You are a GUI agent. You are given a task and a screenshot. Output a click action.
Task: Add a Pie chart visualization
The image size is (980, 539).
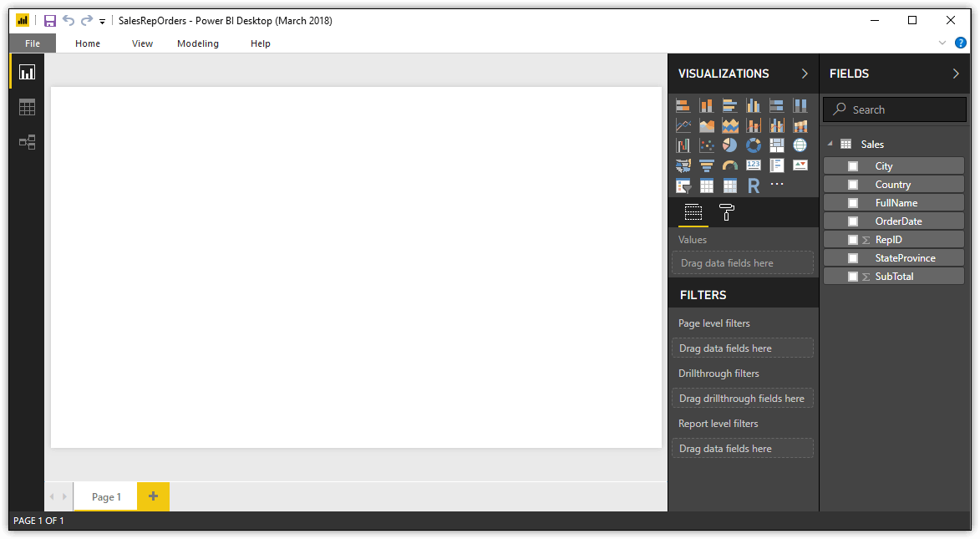pyautogui.click(x=729, y=145)
